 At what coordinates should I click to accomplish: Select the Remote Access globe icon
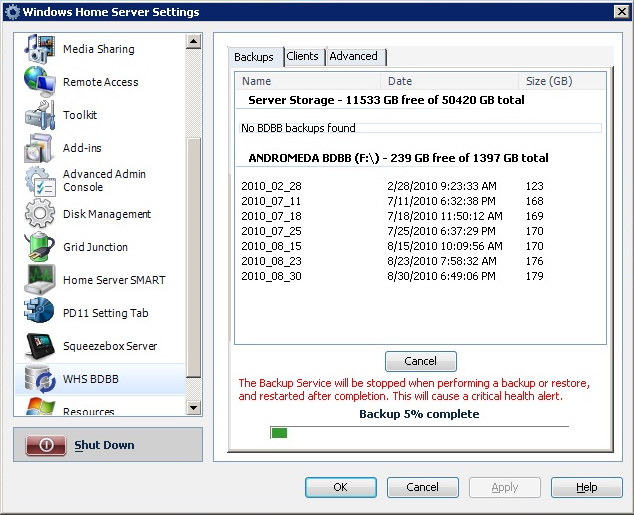pos(39,82)
